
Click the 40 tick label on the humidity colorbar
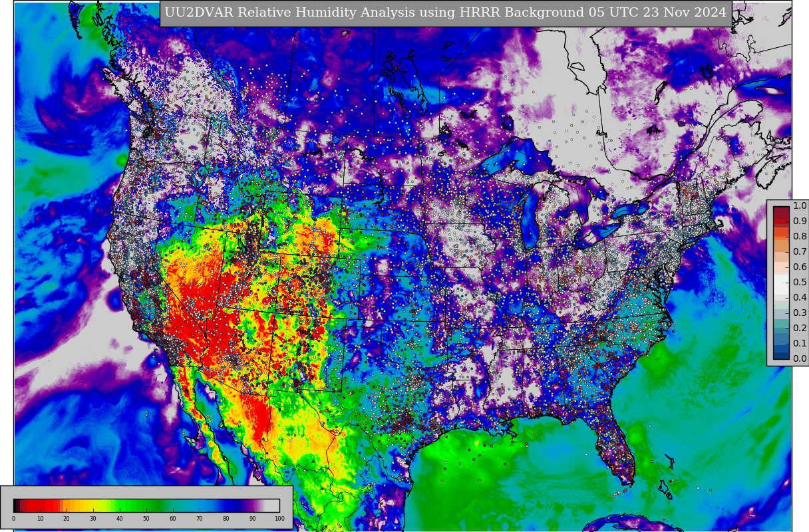(120, 519)
